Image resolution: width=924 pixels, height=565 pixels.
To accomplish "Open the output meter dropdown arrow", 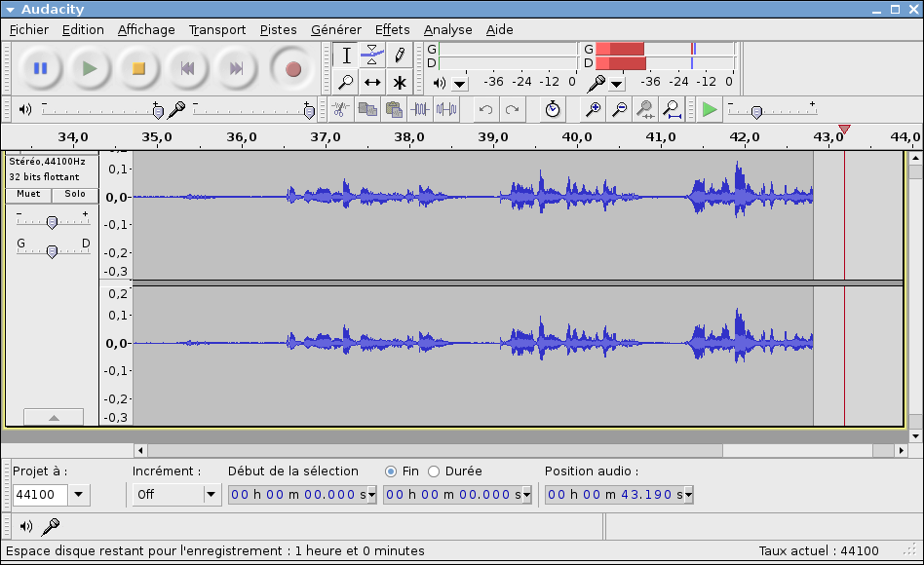I will coord(460,84).
